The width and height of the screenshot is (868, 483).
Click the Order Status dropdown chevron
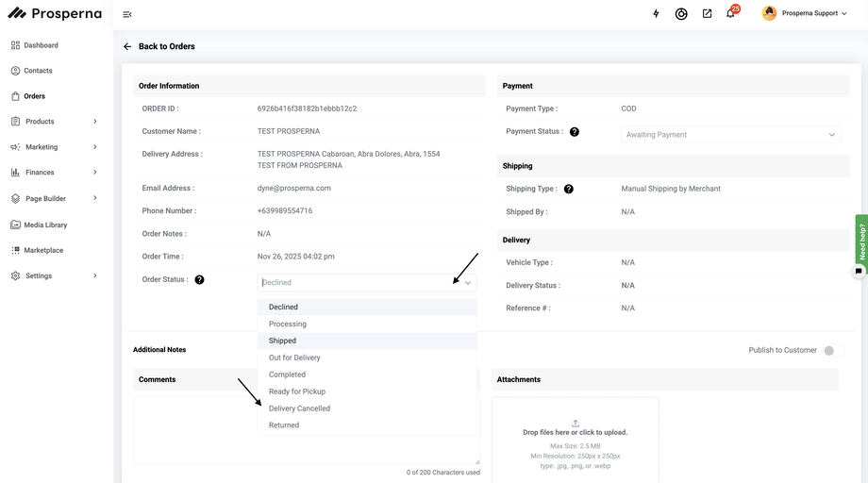point(467,283)
